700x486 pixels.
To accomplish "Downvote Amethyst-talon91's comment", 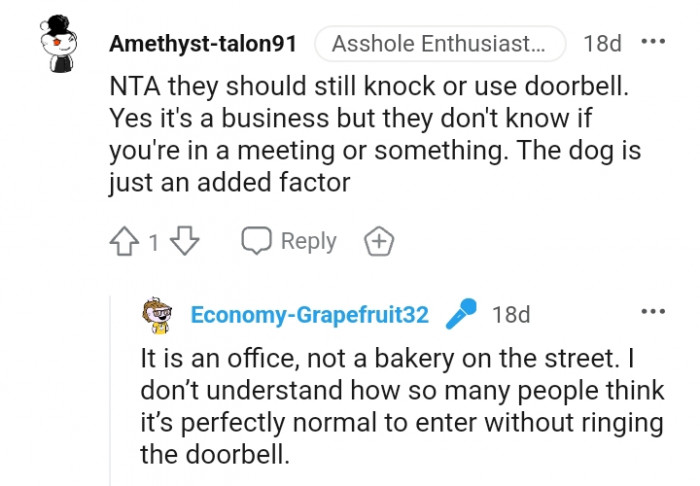I will point(186,241).
